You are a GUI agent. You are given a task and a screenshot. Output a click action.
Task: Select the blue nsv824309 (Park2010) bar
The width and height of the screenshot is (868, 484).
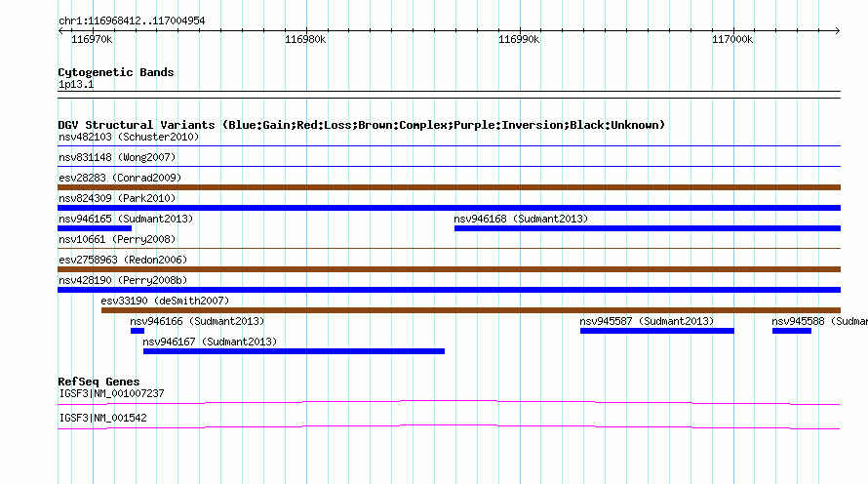click(449, 208)
